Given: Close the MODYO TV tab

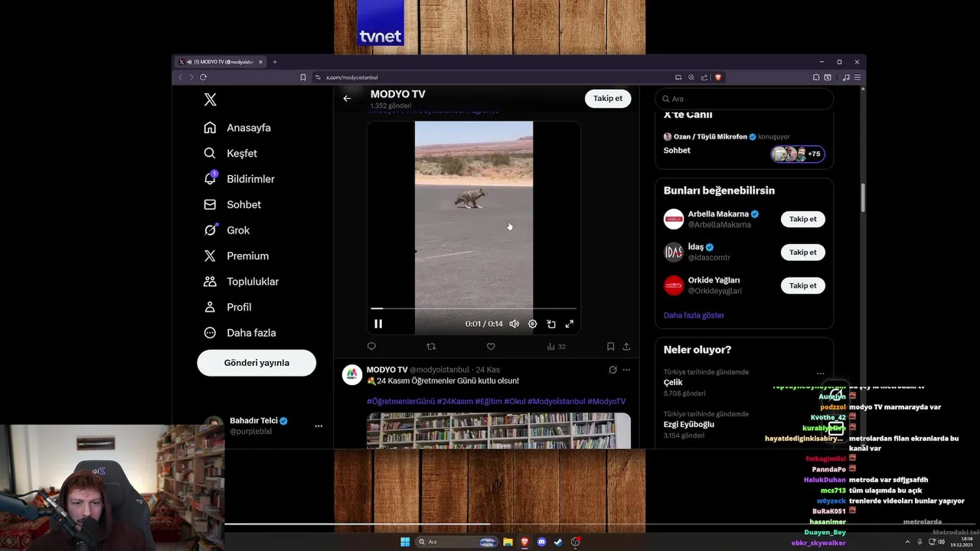Looking at the screenshot, I should [x=260, y=62].
